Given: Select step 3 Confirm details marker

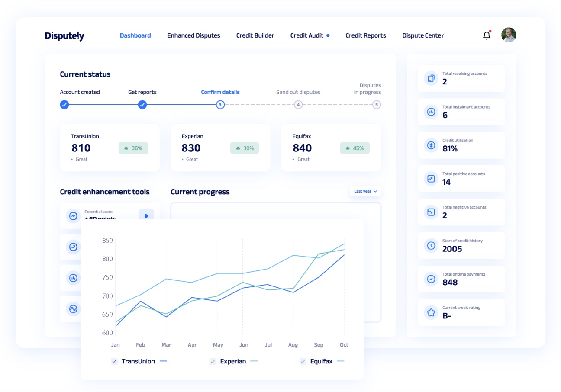Looking at the screenshot, I should pyautogui.click(x=220, y=105).
